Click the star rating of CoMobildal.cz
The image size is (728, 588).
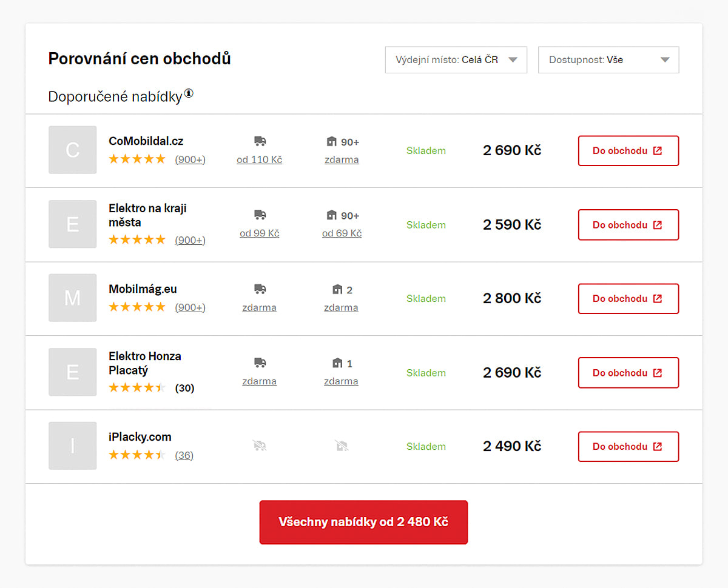pos(137,159)
